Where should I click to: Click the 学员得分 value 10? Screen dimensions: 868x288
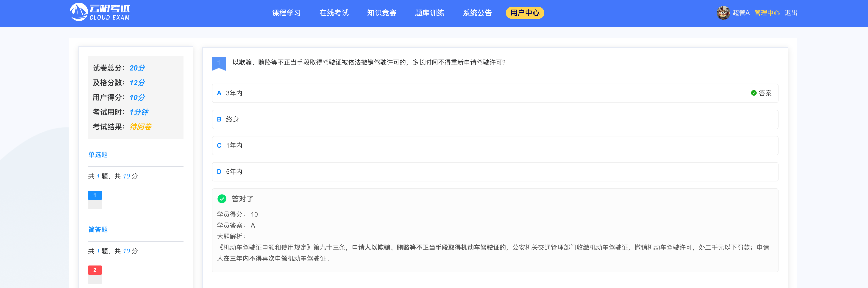(254, 215)
